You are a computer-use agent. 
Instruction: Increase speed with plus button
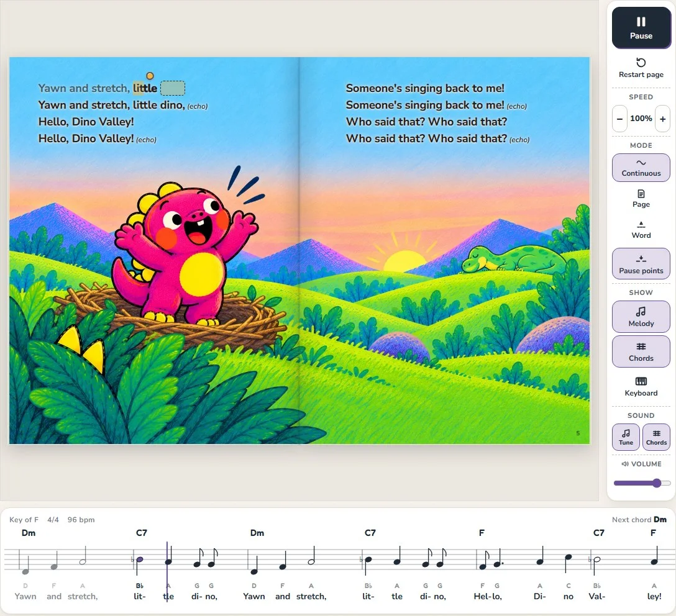pyautogui.click(x=662, y=119)
